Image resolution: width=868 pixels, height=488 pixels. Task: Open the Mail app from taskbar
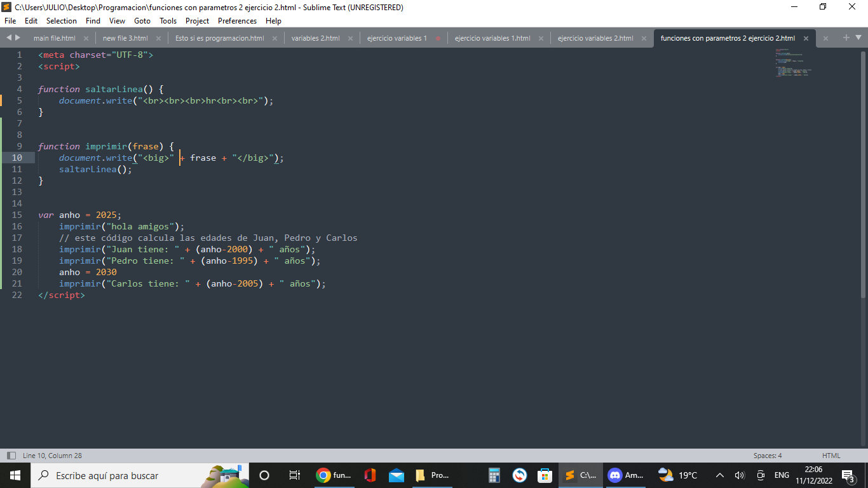397,475
